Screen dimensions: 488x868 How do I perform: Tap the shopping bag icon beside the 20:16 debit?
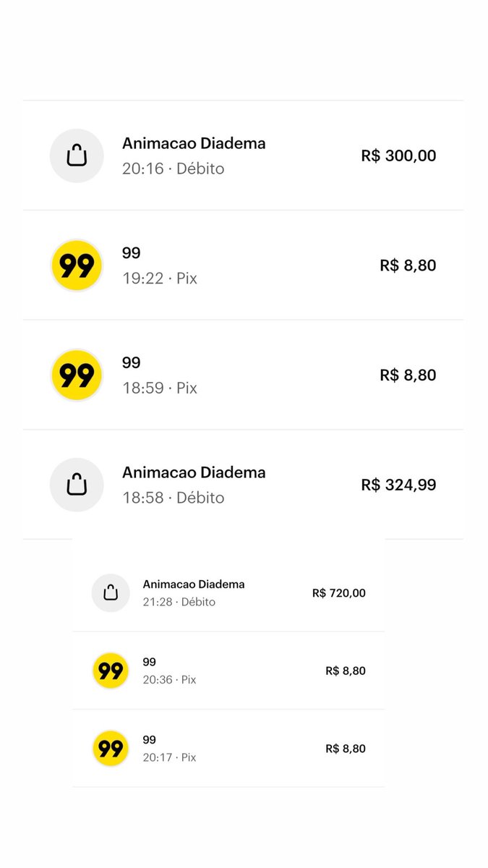[77, 156]
